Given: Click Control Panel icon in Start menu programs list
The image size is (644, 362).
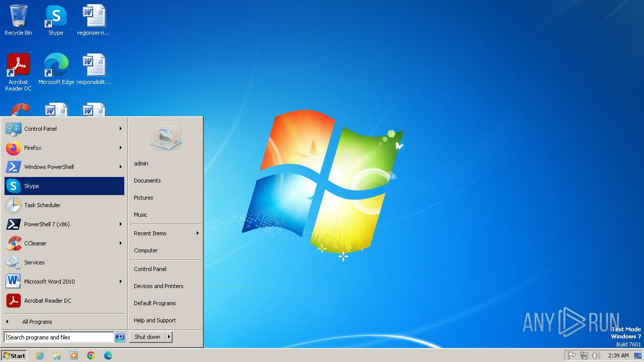Looking at the screenshot, I should tap(13, 129).
